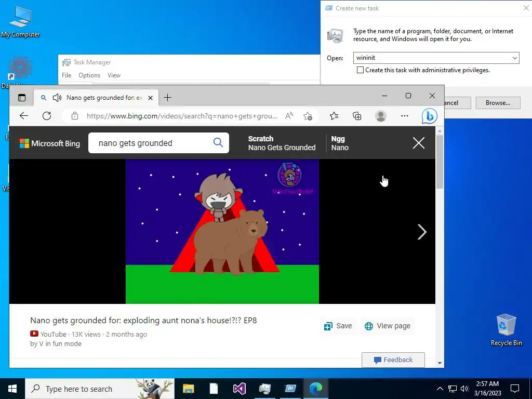
Task: Open the clock showing 2:57 AM
Action: coord(487,389)
